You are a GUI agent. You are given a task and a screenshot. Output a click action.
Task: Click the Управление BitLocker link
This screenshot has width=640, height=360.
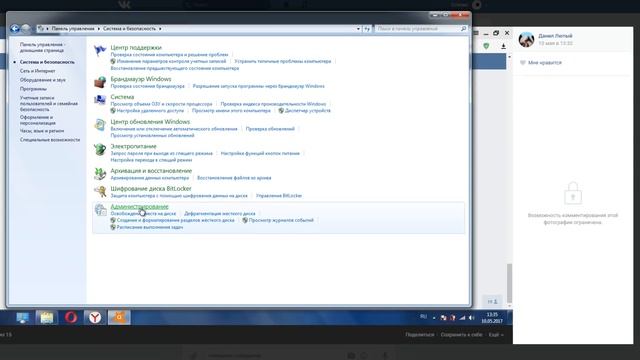pyautogui.click(x=279, y=196)
